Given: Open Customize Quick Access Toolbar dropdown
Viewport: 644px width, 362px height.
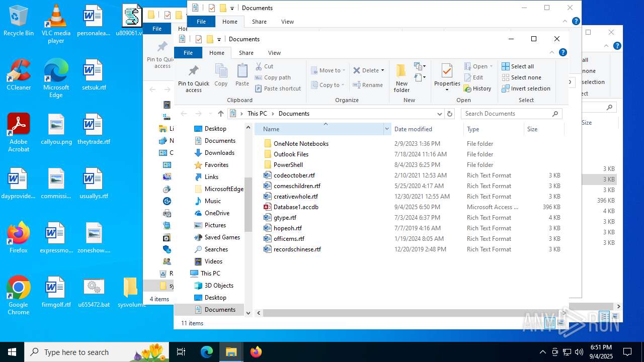Looking at the screenshot, I should point(219,39).
